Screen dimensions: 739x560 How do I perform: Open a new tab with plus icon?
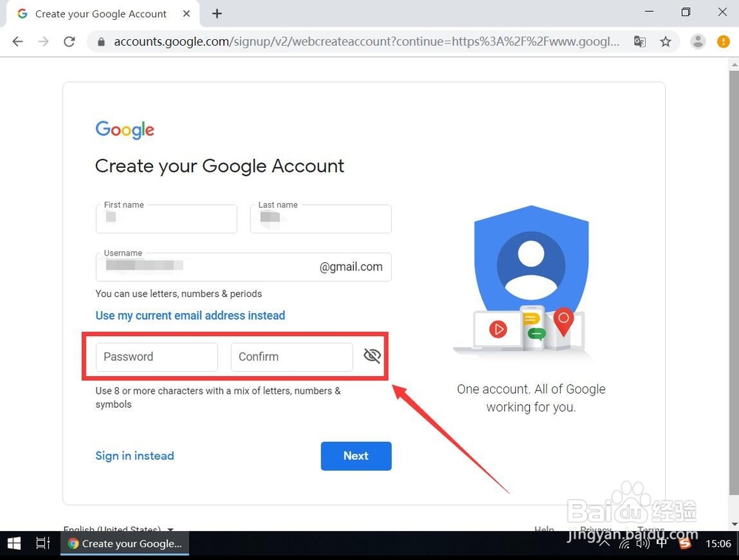coord(217,13)
